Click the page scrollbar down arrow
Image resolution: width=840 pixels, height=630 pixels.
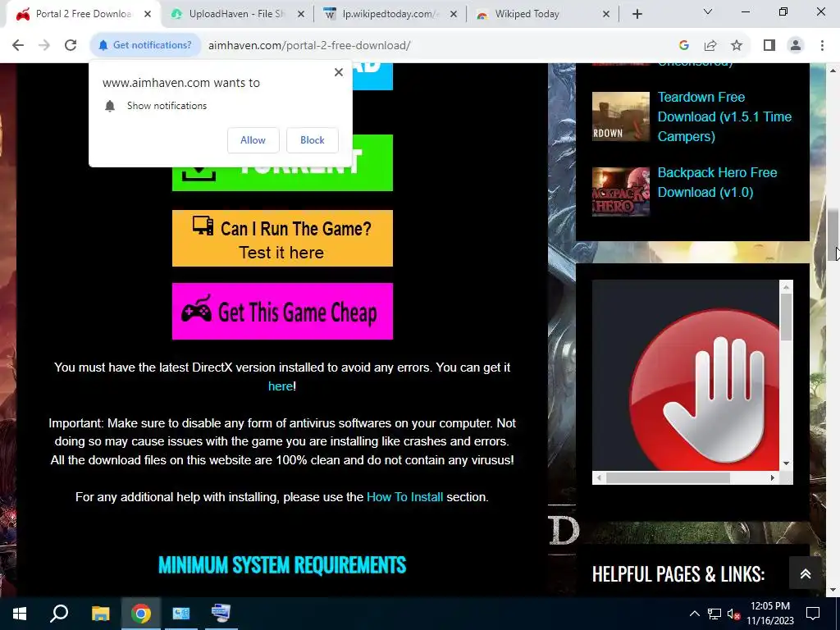click(x=833, y=590)
